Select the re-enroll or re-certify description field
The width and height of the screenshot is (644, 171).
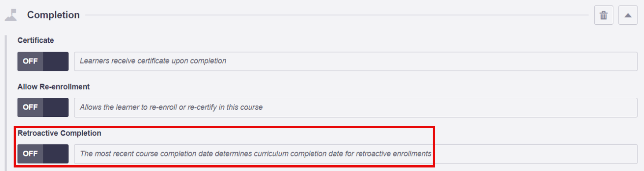tap(356, 107)
